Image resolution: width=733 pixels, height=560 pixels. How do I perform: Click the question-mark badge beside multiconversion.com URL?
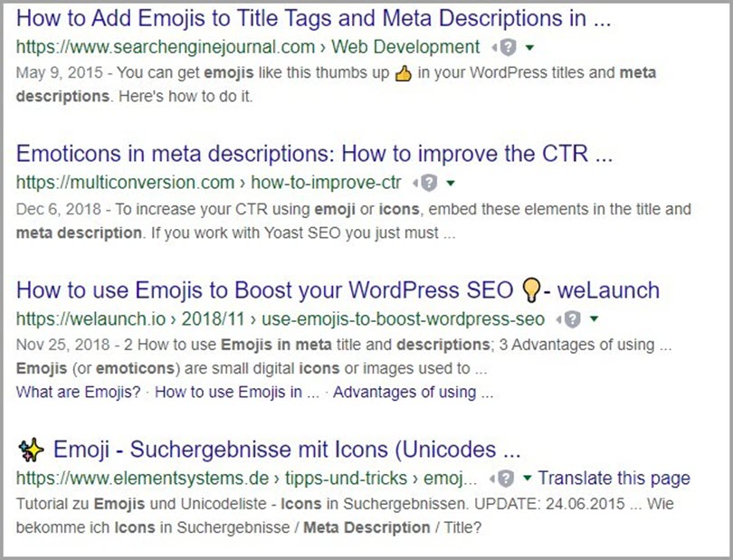(x=429, y=184)
